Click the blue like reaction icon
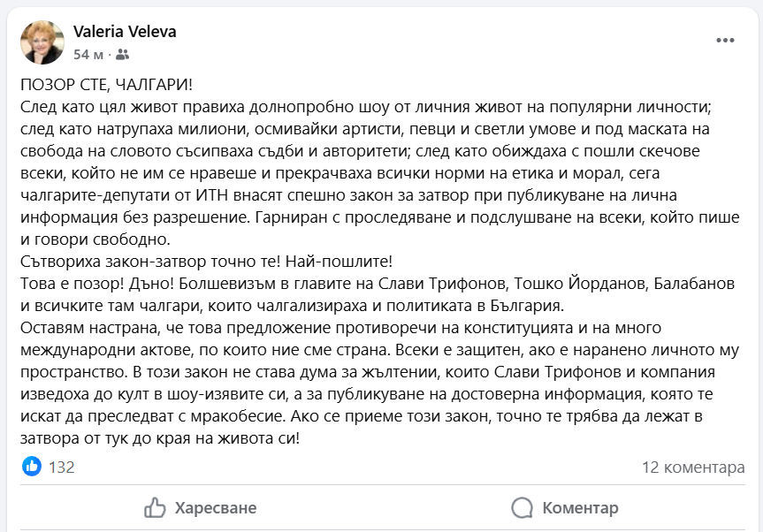Viewport: 763px width, 532px height. point(31,467)
